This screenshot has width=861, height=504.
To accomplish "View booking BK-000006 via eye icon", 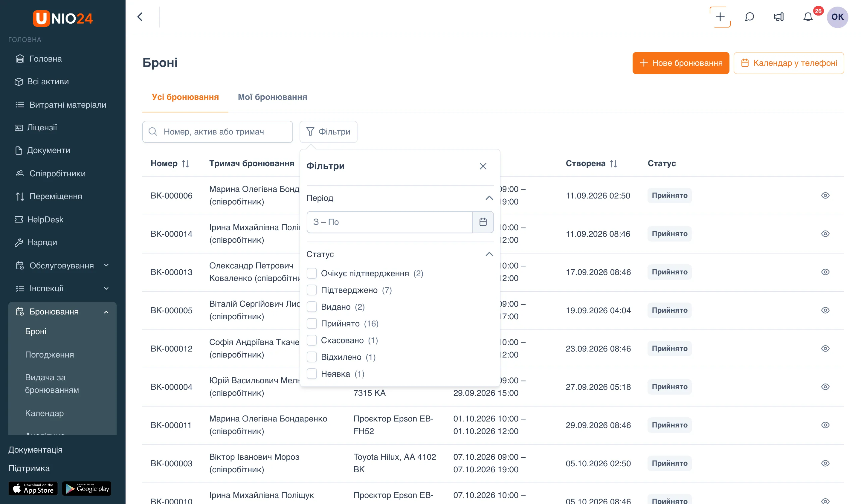I will tap(825, 196).
